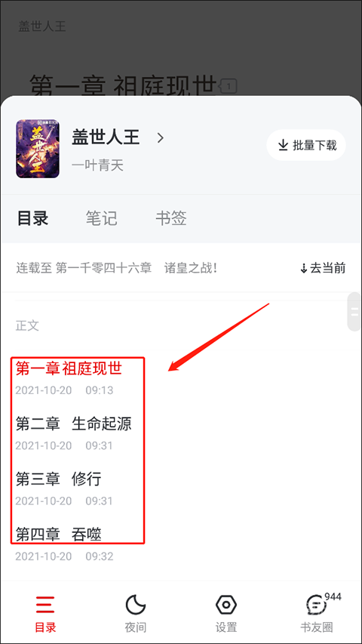Tap the 盖世人王 book cover thumbnail
Image resolution: width=362 pixels, height=644 pixels.
[x=38, y=149]
